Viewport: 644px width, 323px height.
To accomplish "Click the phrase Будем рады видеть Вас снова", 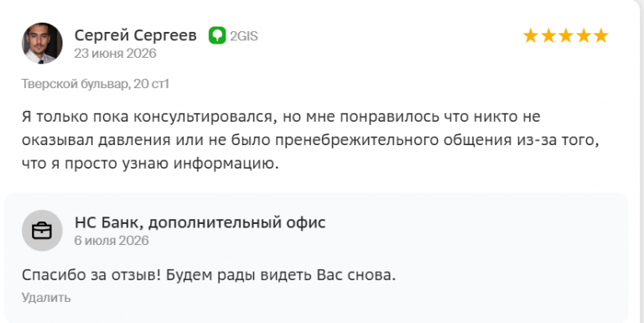I will pos(281,275).
